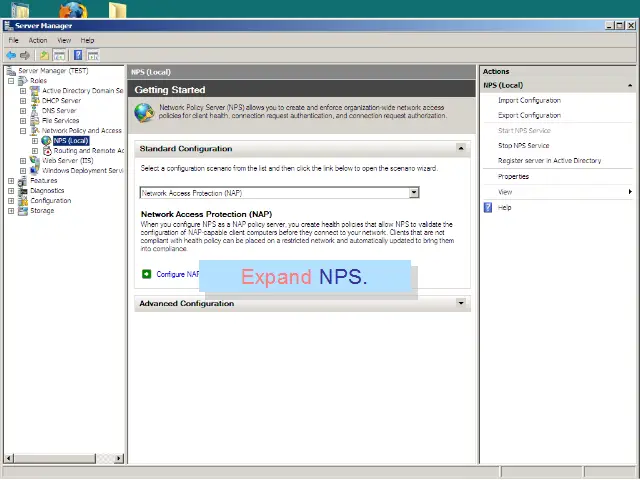Expand the NPS (Local) tree node
This screenshot has height=480, width=640.
[x=34, y=141]
